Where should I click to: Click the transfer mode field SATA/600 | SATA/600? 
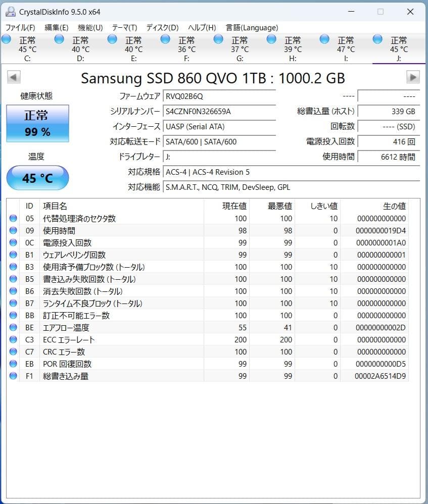(219, 142)
